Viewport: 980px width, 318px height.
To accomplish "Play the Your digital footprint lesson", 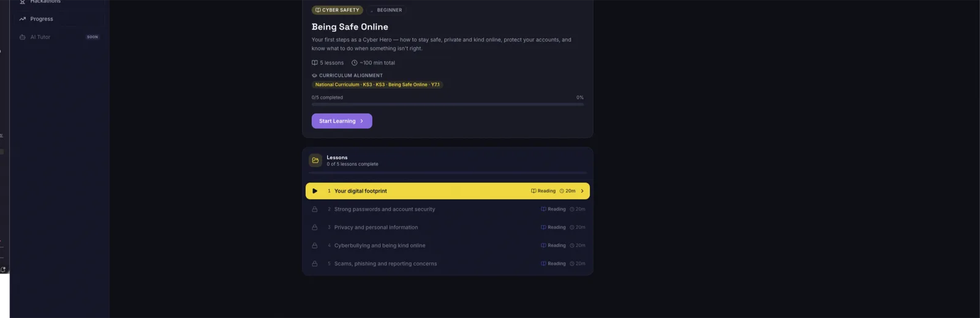I will pos(315,191).
